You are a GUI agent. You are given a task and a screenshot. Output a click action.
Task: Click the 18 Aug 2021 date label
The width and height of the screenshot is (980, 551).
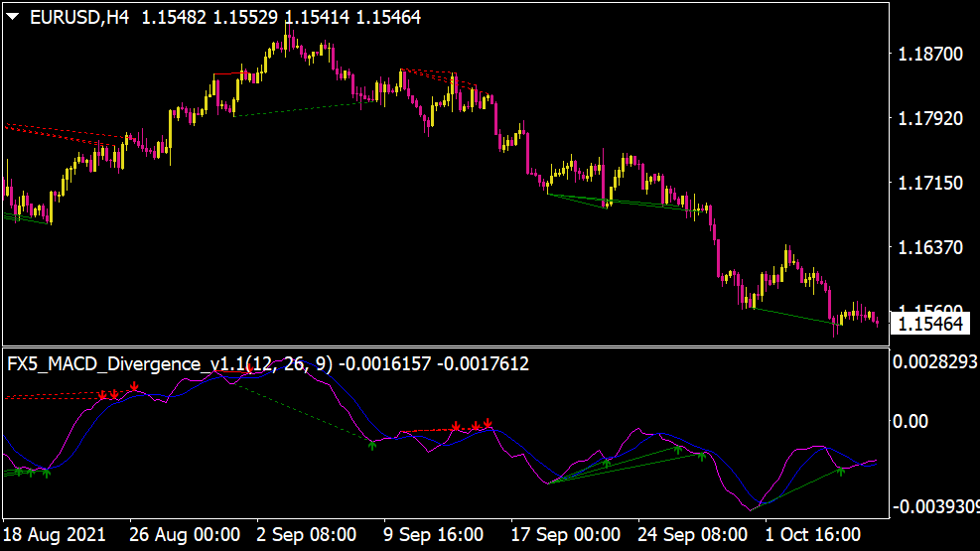55,535
